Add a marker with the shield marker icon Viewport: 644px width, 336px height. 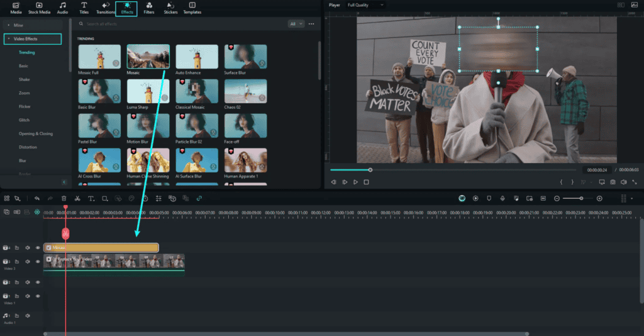point(489,198)
